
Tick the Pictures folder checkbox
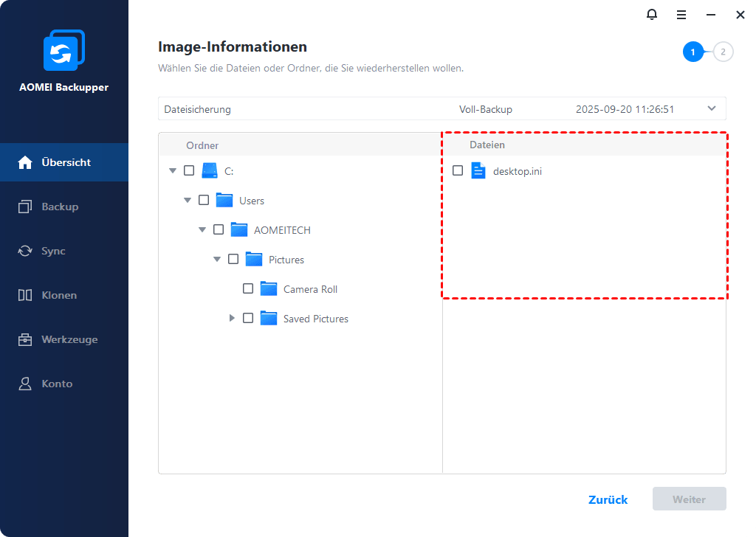click(x=233, y=260)
